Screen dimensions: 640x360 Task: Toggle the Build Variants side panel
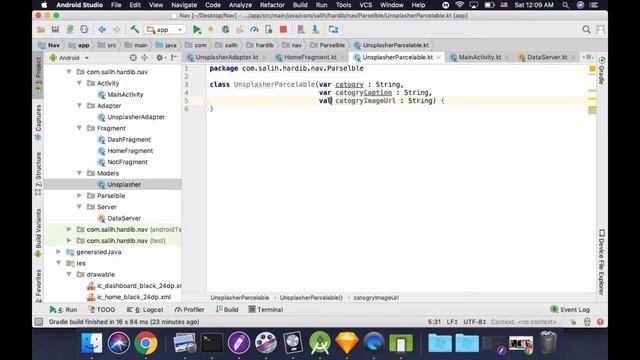click(x=38, y=233)
